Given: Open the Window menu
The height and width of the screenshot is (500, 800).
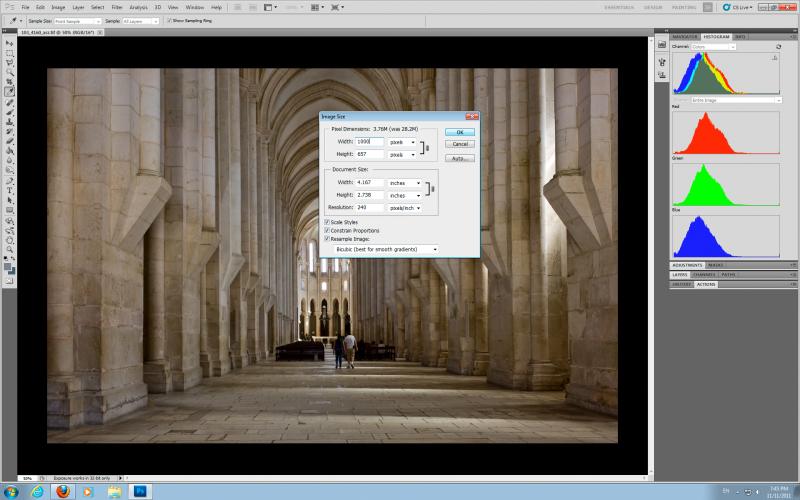Looking at the screenshot, I should click(194, 8).
